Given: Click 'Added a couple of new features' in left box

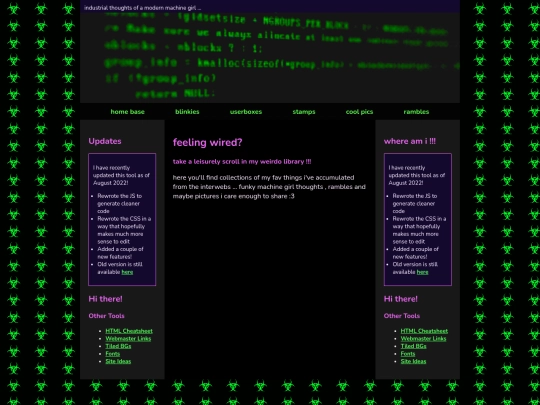Looking at the screenshot, I should click(120, 253).
